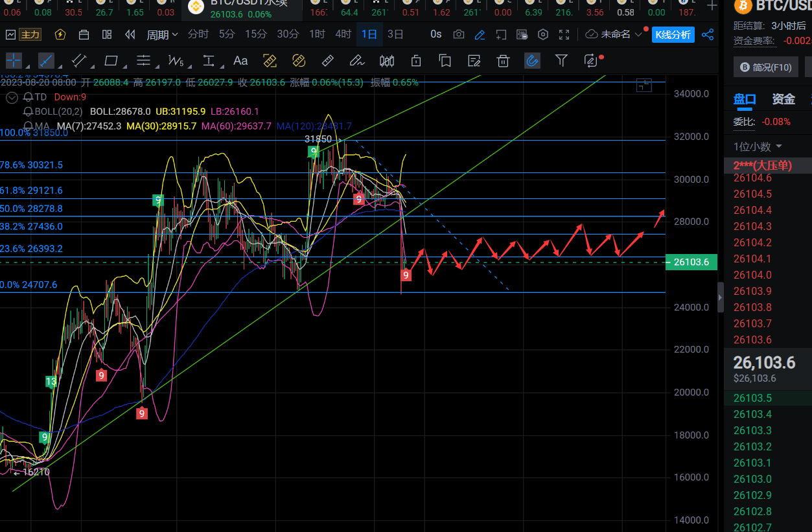Image resolution: width=812 pixels, height=532 pixels.
Task: Toggle the blue drawing pencil icon
Action: point(480,34)
